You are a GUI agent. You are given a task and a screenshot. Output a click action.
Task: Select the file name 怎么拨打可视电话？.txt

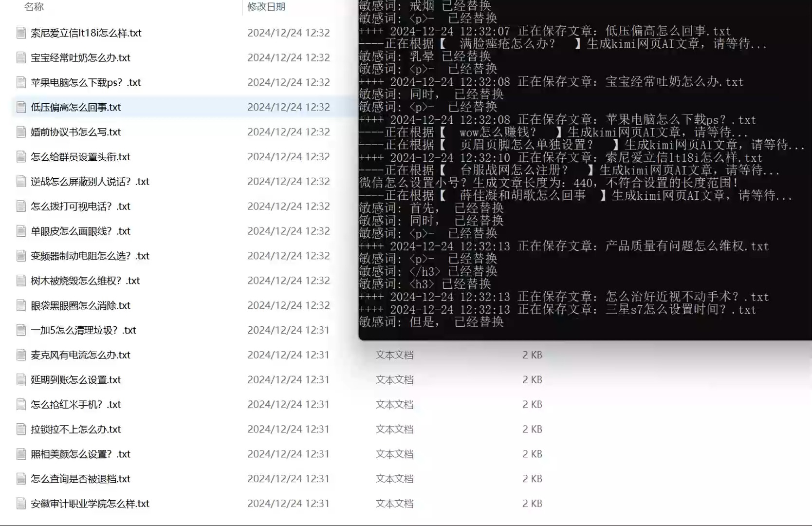(81, 207)
